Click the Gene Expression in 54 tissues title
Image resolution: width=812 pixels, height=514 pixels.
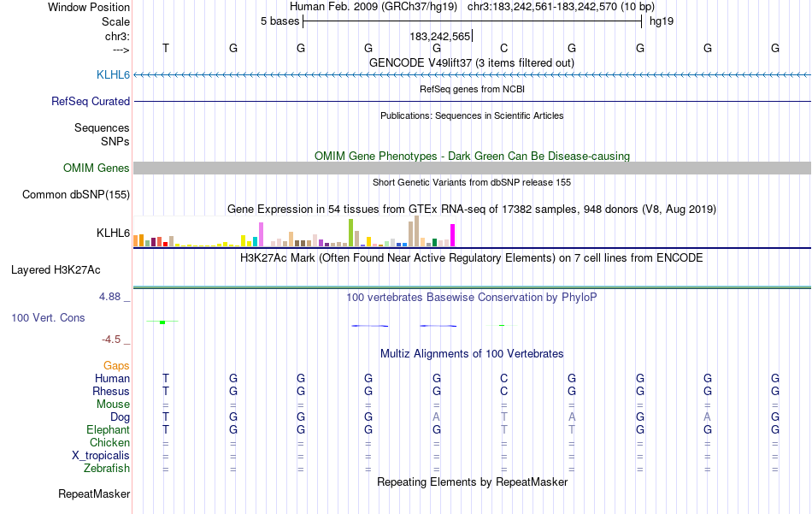pyautogui.click(x=472, y=210)
